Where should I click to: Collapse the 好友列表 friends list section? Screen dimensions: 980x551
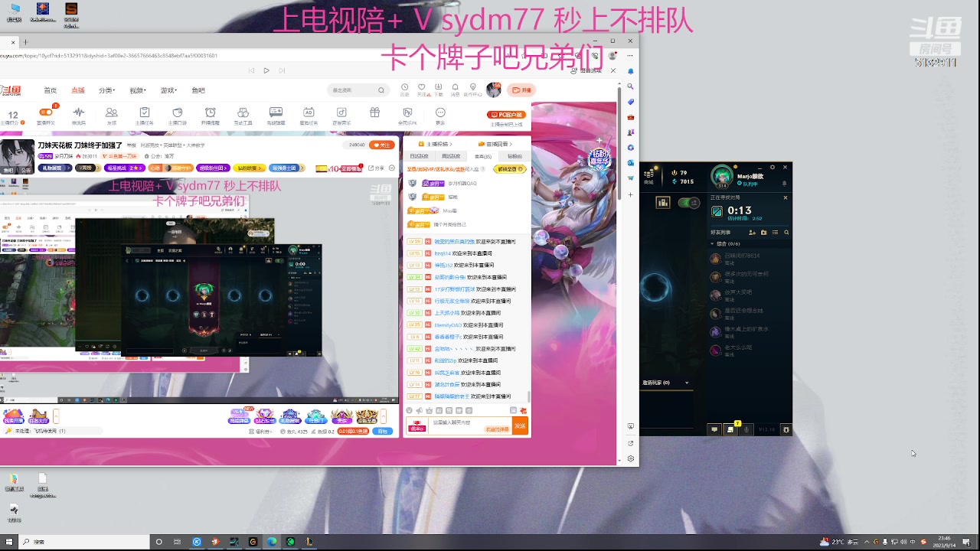713,243
